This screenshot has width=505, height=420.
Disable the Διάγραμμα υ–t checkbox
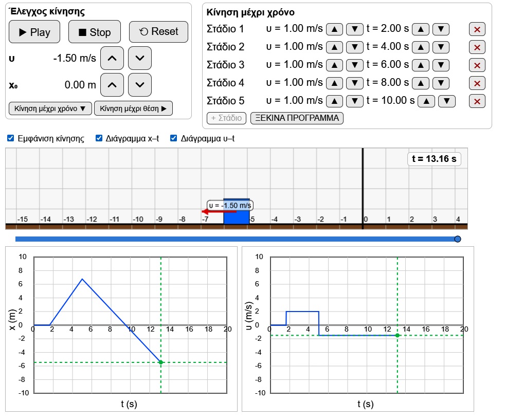[174, 138]
